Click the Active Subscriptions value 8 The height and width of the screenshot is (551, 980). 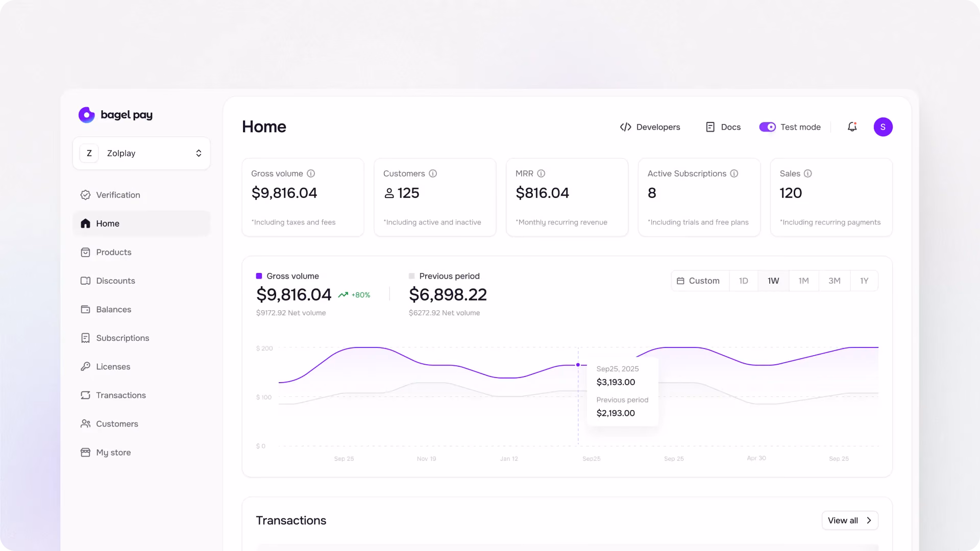point(652,193)
